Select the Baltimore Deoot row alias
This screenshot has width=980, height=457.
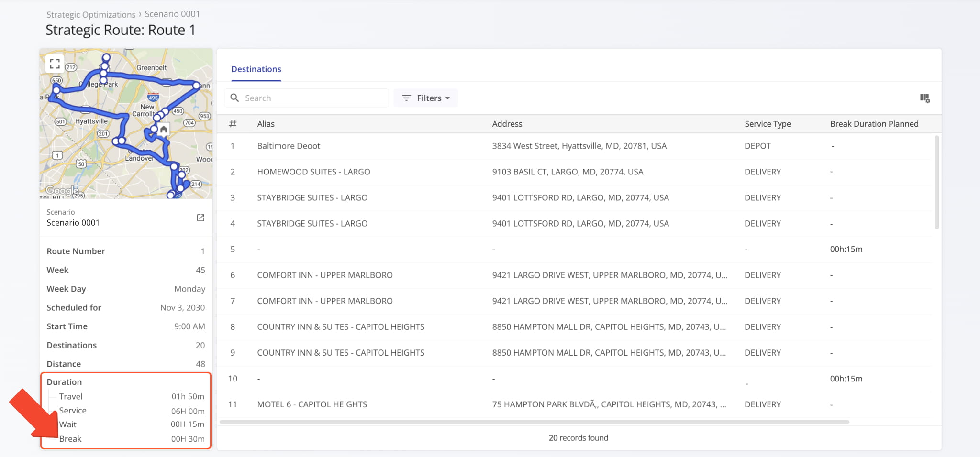(x=289, y=146)
